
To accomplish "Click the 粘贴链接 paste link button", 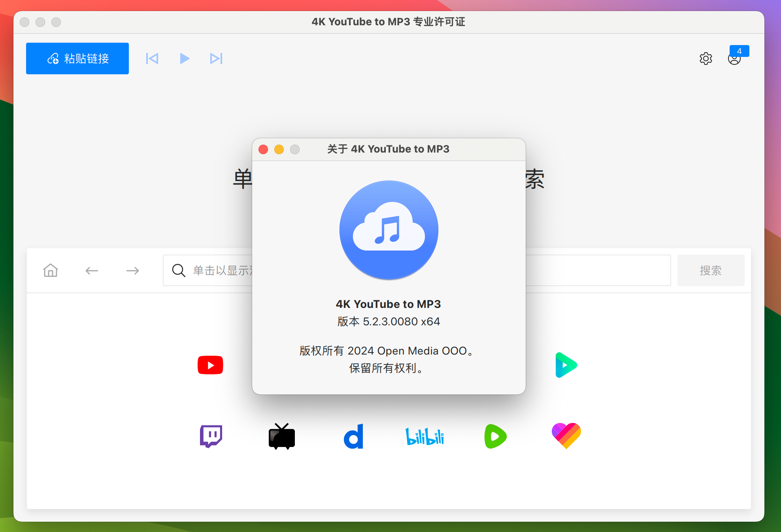I will tap(77, 58).
